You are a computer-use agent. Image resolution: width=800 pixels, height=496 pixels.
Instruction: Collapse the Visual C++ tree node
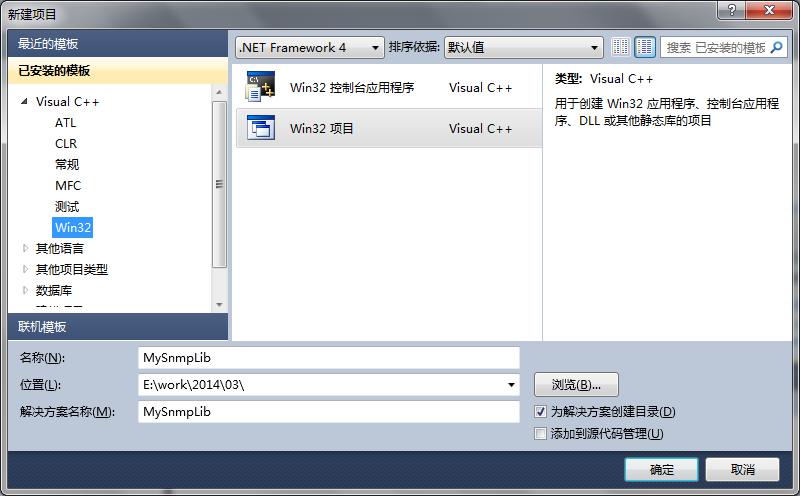coord(24,102)
